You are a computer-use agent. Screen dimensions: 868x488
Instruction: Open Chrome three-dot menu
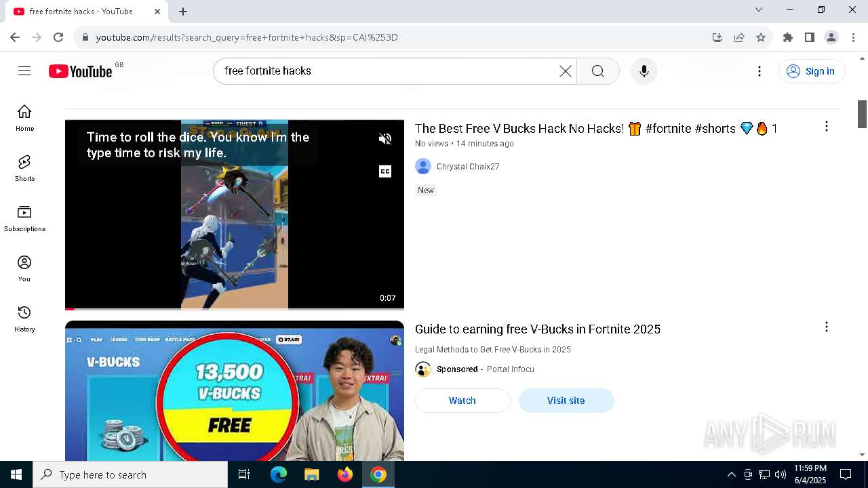point(853,37)
